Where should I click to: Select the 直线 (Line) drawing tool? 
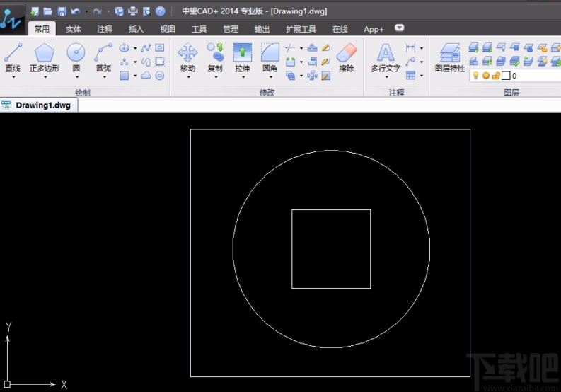(x=13, y=53)
